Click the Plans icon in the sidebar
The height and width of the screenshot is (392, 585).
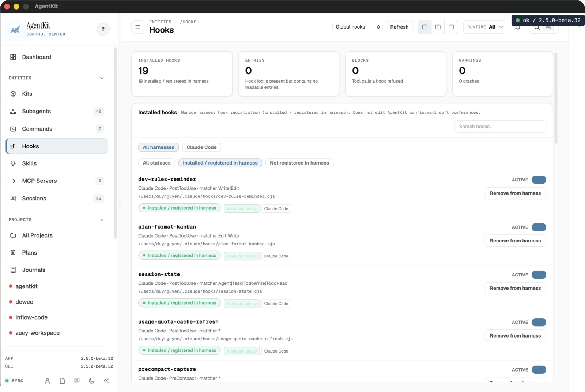pyautogui.click(x=13, y=253)
